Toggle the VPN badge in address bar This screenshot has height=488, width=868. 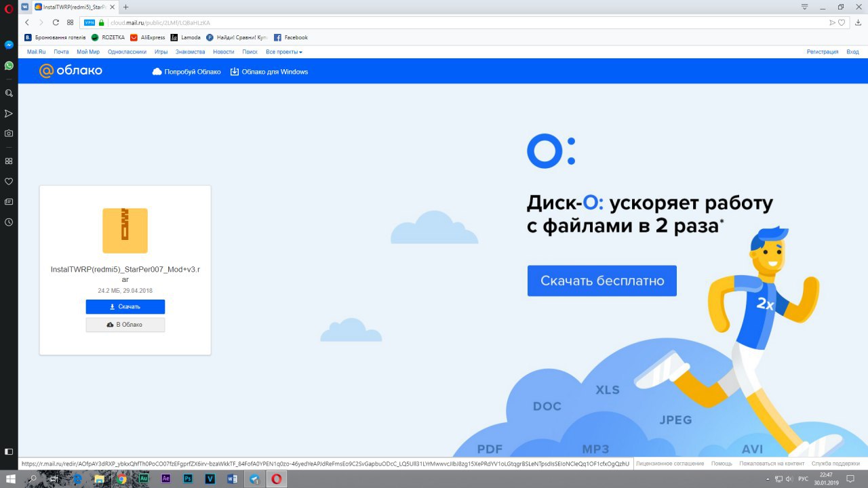pyautogui.click(x=90, y=22)
